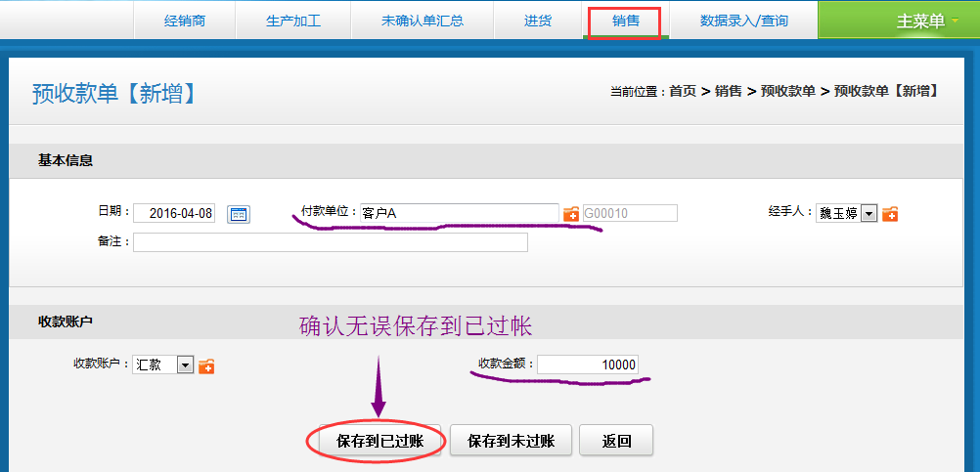The width and height of the screenshot is (980, 472).
Task: Click the 返回 button
Action: 616,441
